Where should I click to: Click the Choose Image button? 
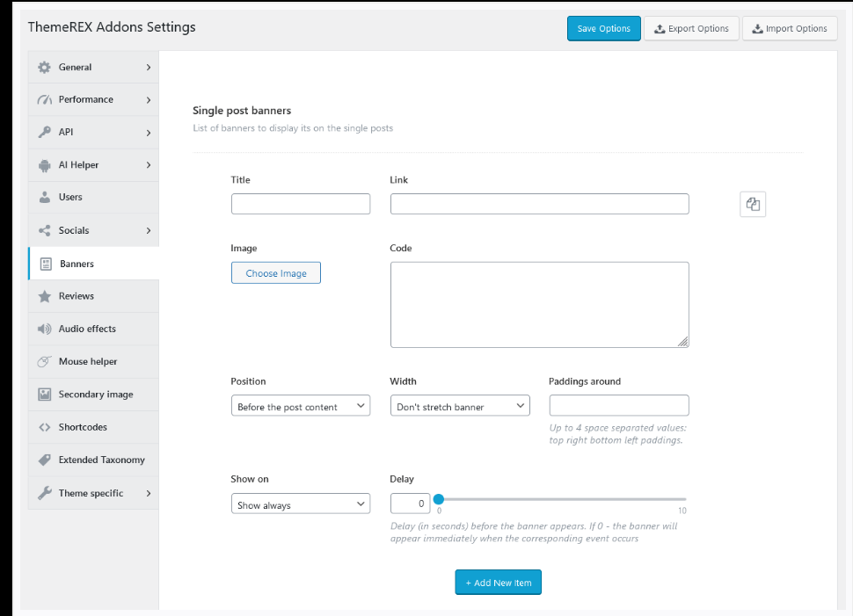pos(276,273)
